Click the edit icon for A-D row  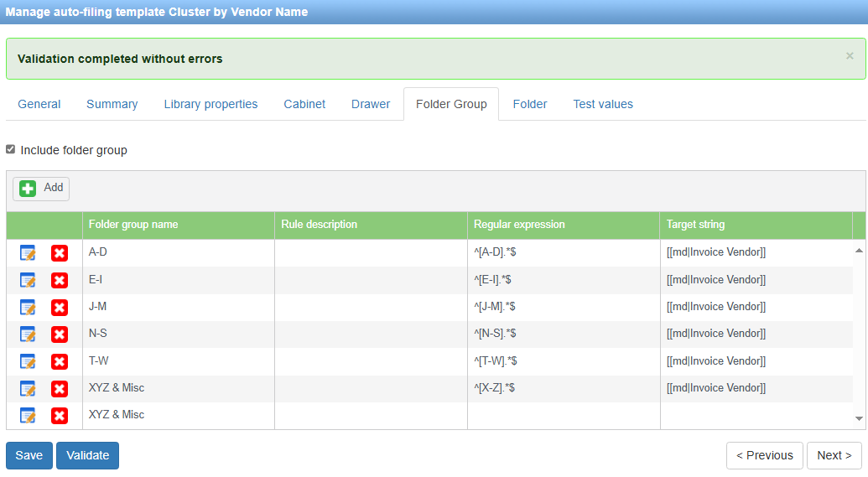28,253
